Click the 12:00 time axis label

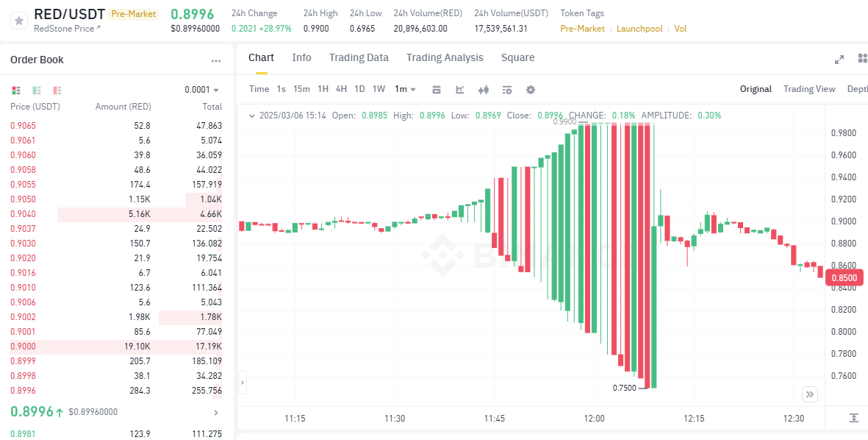pyautogui.click(x=594, y=419)
